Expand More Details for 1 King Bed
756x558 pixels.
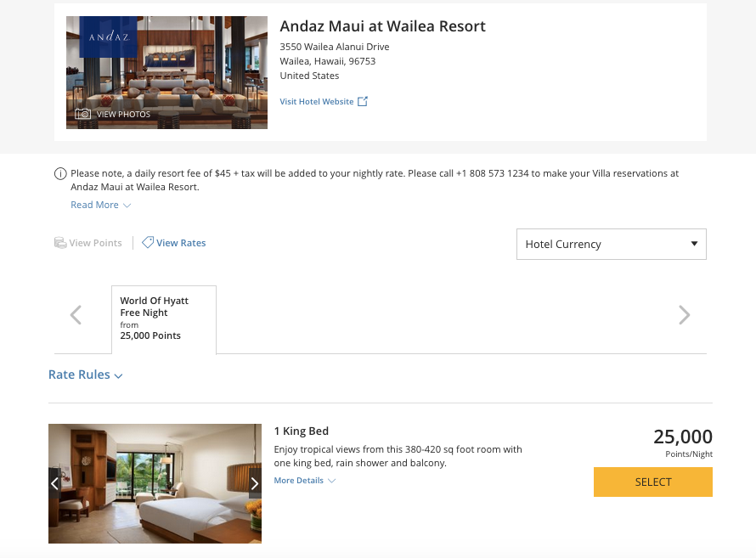(305, 481)
